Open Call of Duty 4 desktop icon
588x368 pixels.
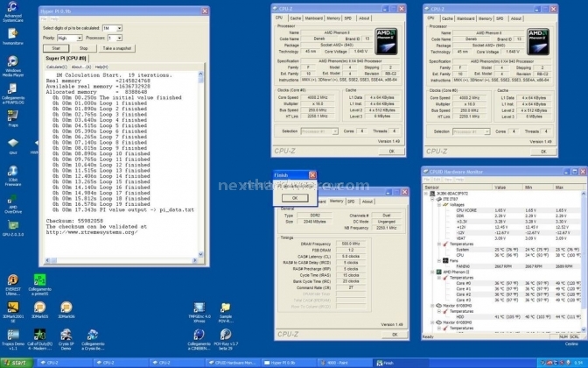39,339
